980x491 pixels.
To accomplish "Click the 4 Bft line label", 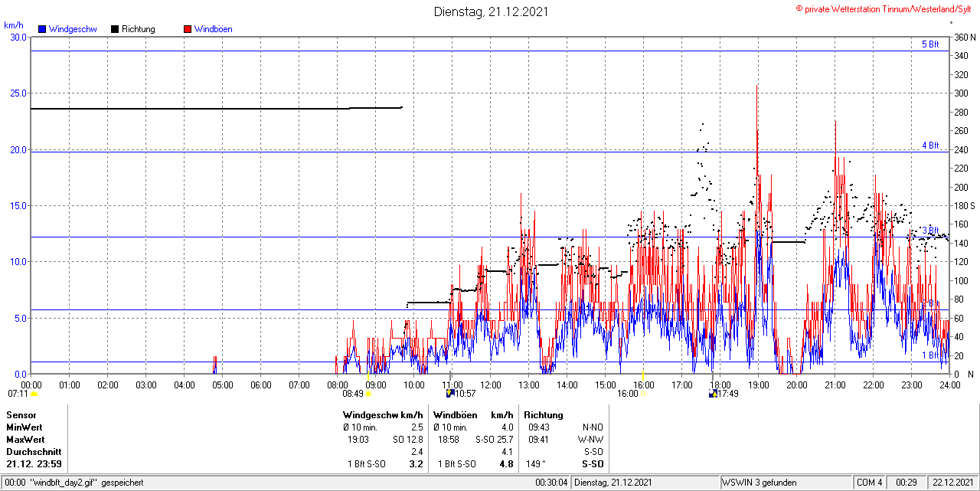I will (x=930, y=145).
